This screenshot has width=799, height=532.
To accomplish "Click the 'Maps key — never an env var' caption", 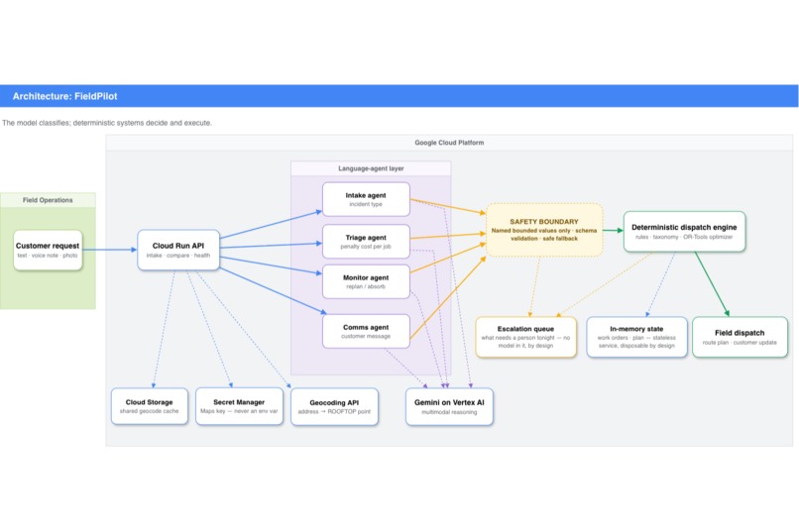I will click(239, 411).
